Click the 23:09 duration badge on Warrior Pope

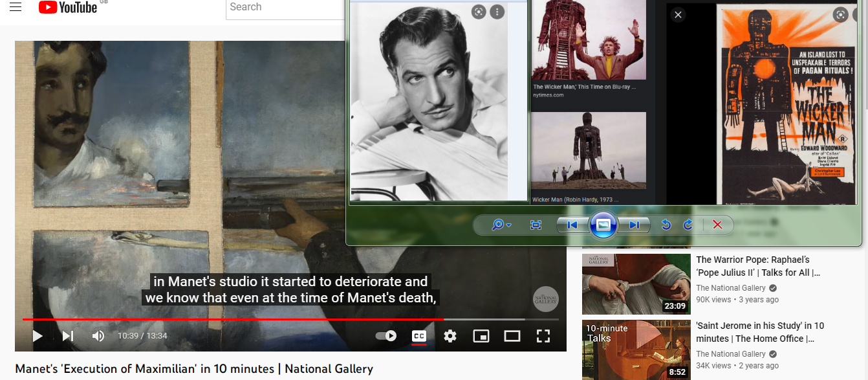pyautogui.click(x=675, y=306)
